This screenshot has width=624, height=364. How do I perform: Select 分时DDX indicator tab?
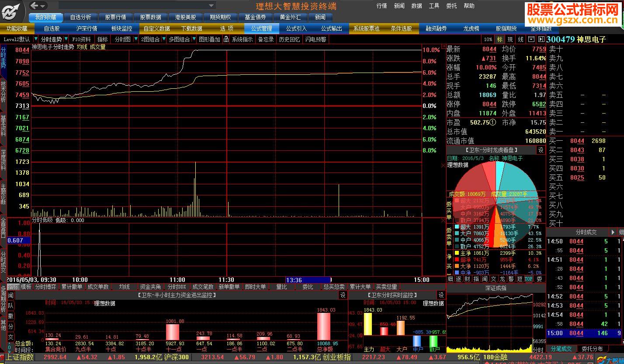177,287
